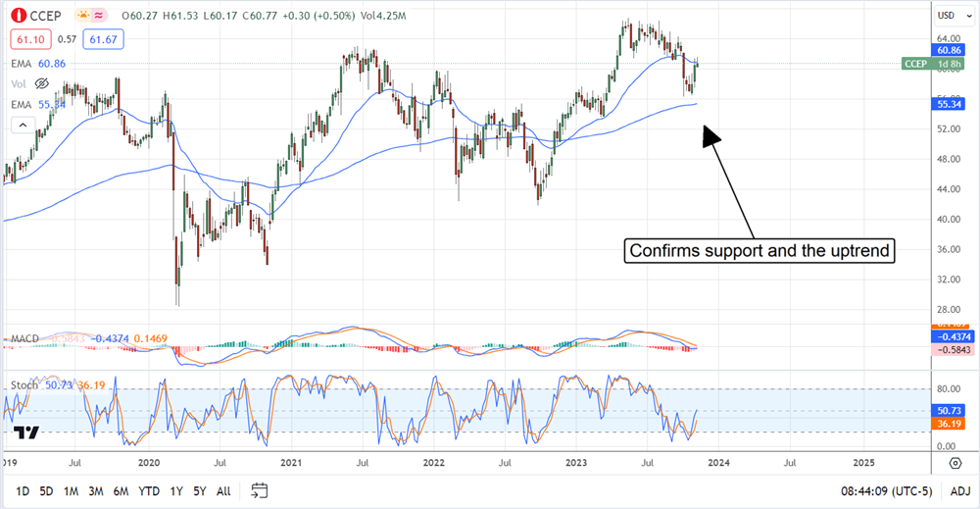Select the first EMA 60.86 legend
The height and width of the screenshot is (509, 980).
[x=38, y=63]
